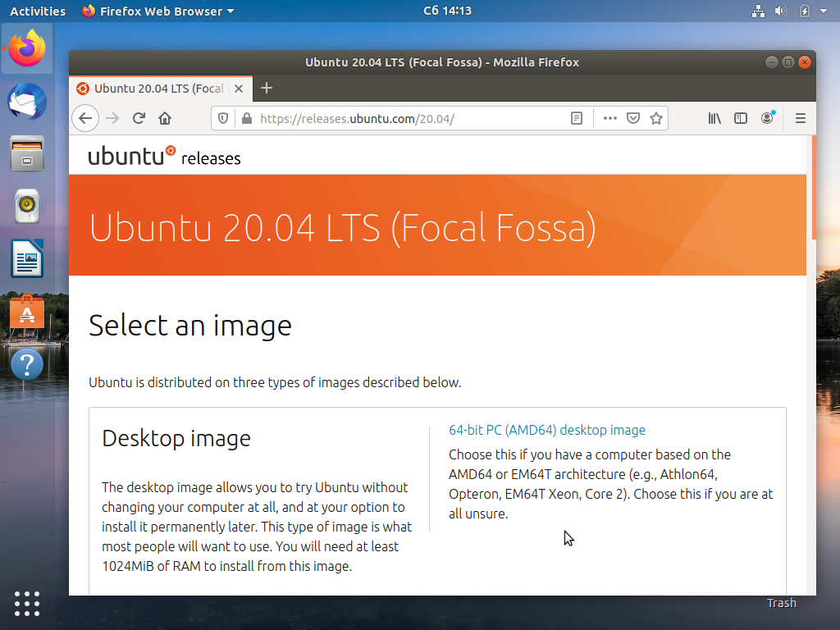The image size is (840, 630).
Task: Reload the current page
Action: 139,118
